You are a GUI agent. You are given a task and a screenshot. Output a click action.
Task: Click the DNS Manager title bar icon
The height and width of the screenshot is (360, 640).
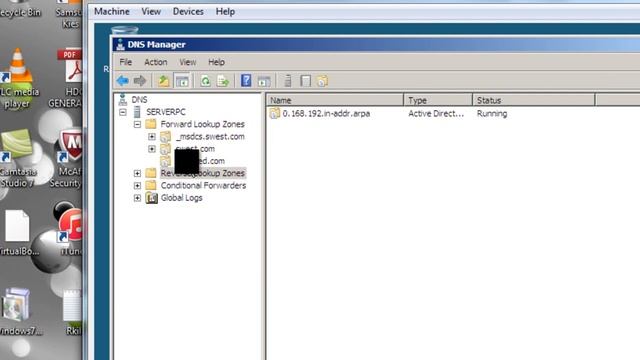pyautogui.click(x=120, y=44)
